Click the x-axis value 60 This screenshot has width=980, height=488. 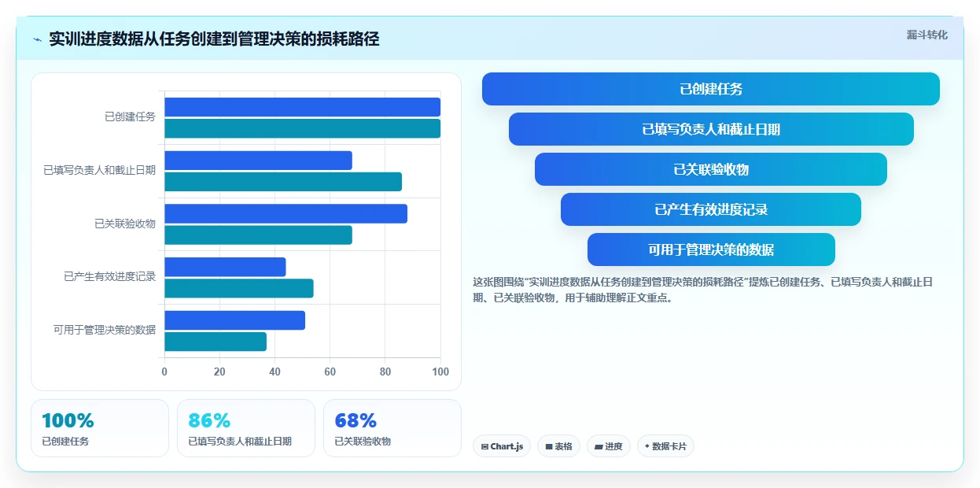(x=330, y=372)
